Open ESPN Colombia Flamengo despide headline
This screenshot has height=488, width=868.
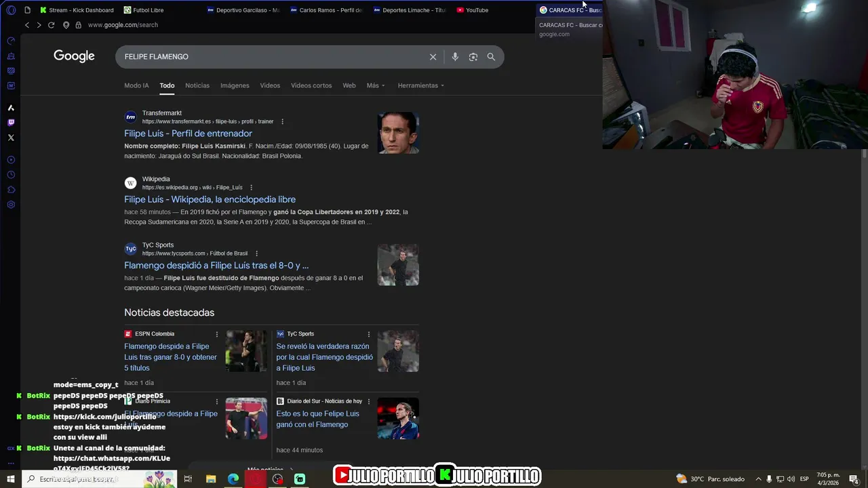point(171,357)
